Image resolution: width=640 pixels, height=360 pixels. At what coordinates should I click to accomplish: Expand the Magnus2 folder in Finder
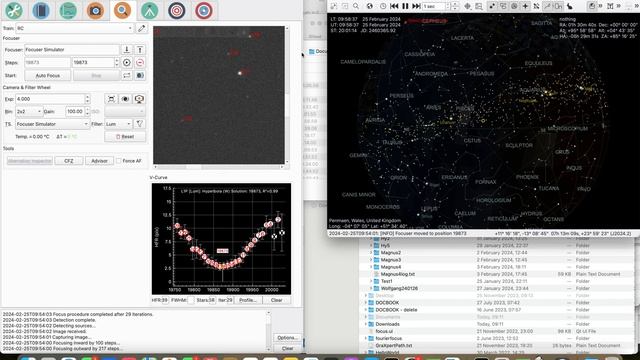pyautogui.click(x=371, y=253)
